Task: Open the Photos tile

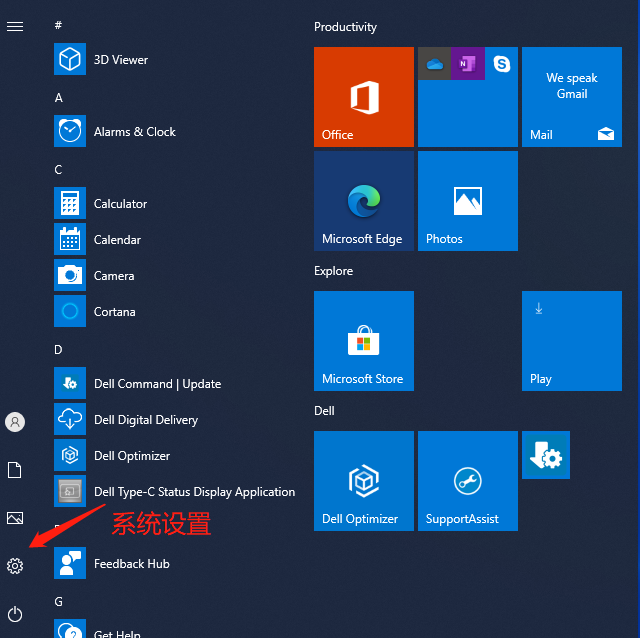Action: (468, 201)
